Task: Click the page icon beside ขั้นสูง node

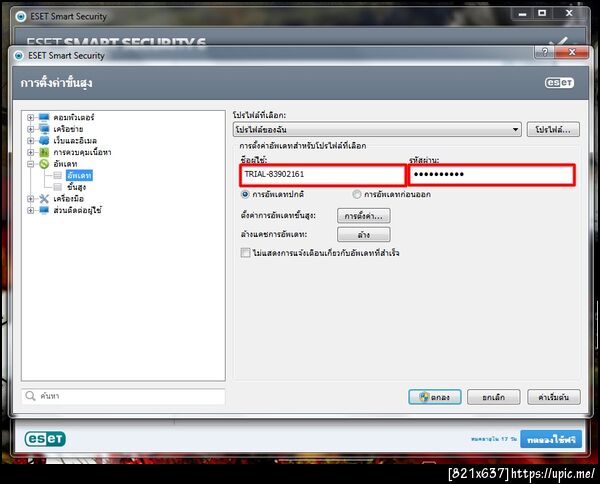Action: (57, 187)
